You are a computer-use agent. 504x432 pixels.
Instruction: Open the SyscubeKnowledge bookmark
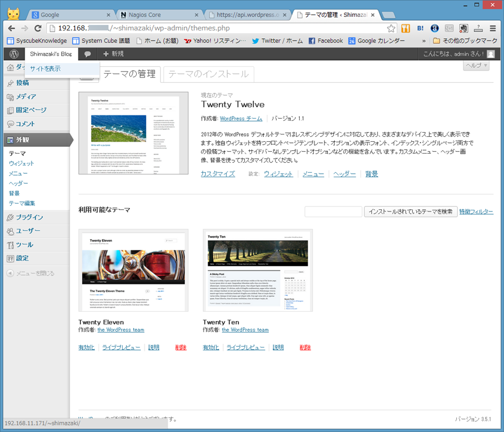pos(37,41)
